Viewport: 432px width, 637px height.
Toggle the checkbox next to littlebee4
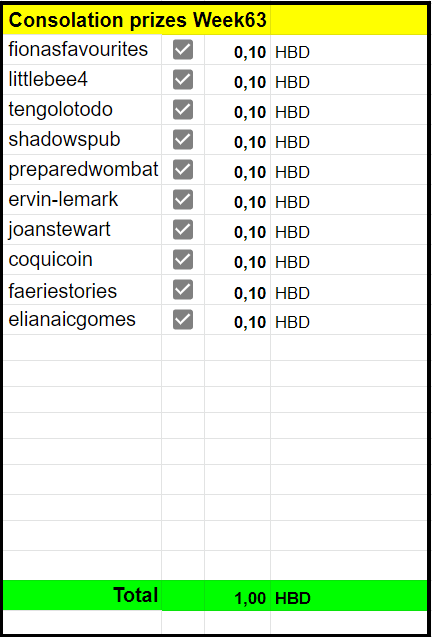click(182, 80)
